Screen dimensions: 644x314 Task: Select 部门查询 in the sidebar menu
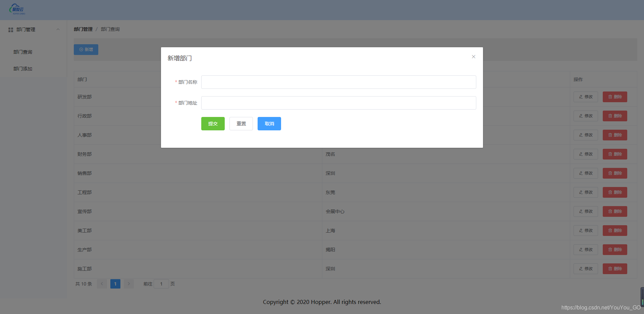coord(22,52)
